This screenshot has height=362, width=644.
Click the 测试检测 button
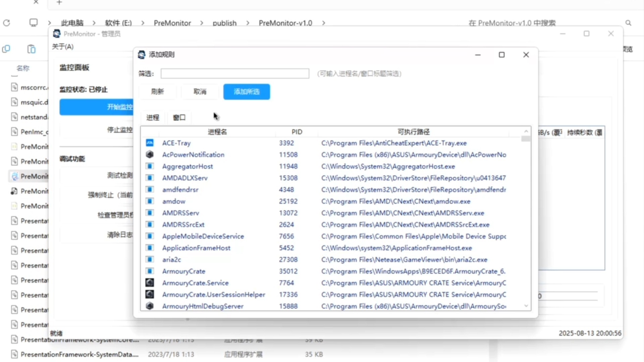coord(97,175)
